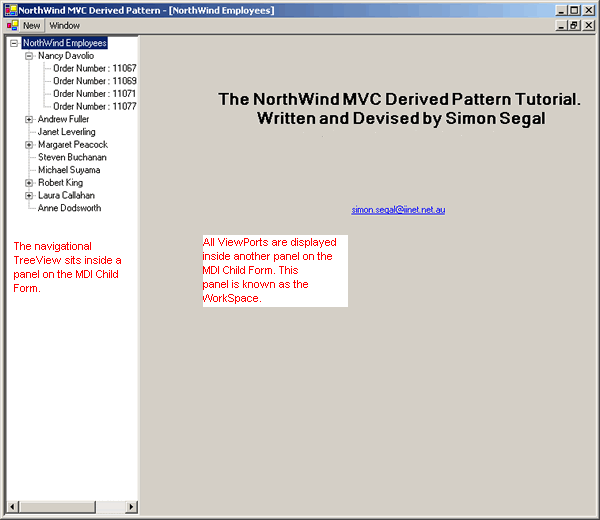Viewport: 600px width, 520px height.
Task: Click the red navigational TreeView note
Action: tap(67, 267)
